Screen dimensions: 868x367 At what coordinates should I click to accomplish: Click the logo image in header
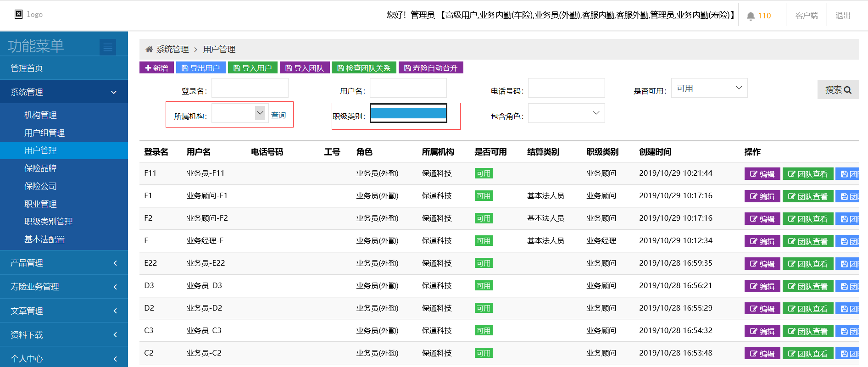click(x=19, y=14)
